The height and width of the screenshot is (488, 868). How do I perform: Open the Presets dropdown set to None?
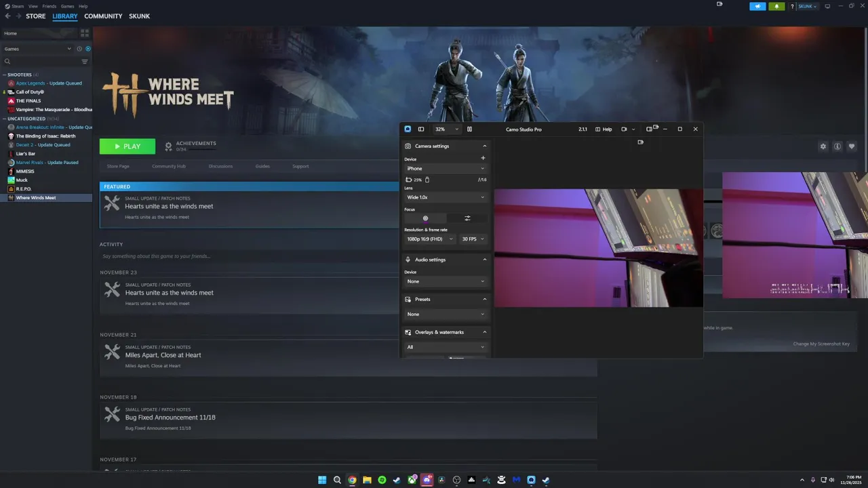click(446, 314)
